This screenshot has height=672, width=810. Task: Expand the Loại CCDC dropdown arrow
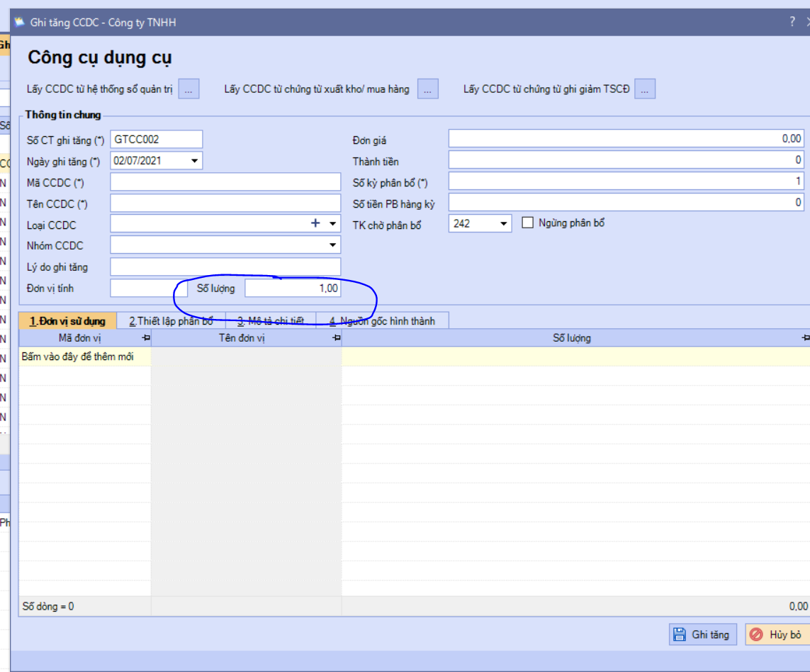(332, 223)
